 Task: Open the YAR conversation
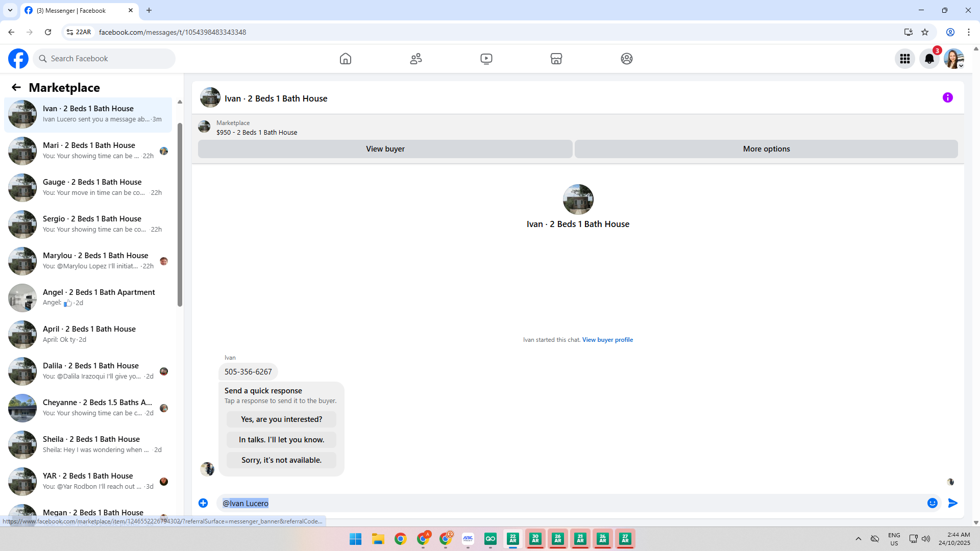coord(88,481)
